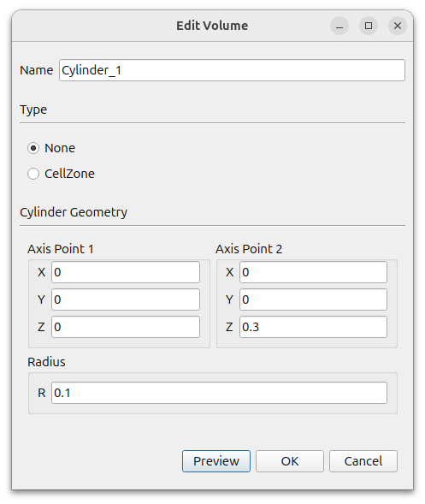
Task: Focus the Axis Point 1 Y field
Action: (126, 299)
